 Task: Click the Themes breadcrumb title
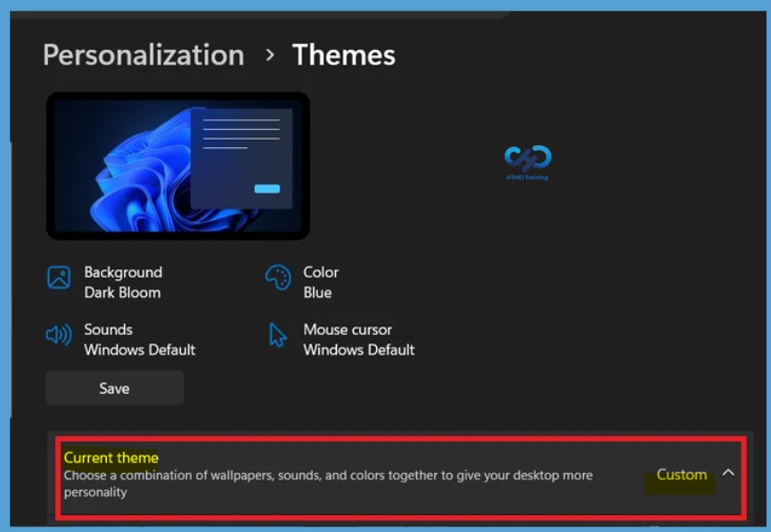point(344,54)
